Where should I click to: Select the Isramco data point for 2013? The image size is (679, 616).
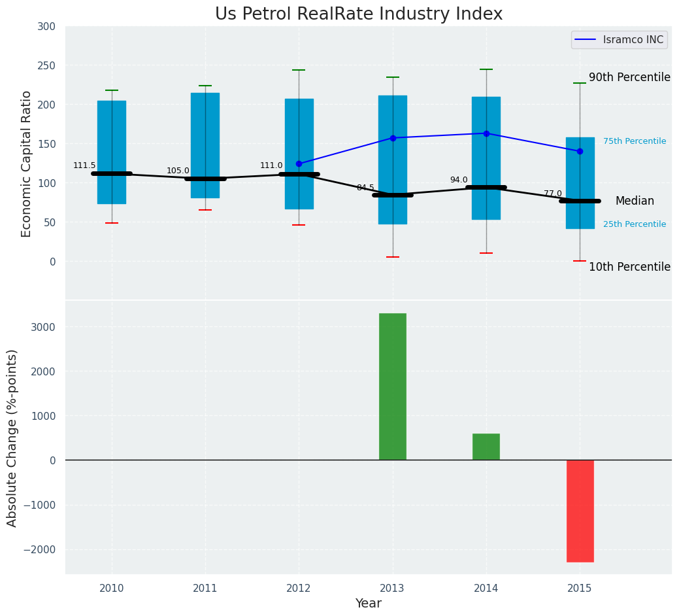(393, 138)
